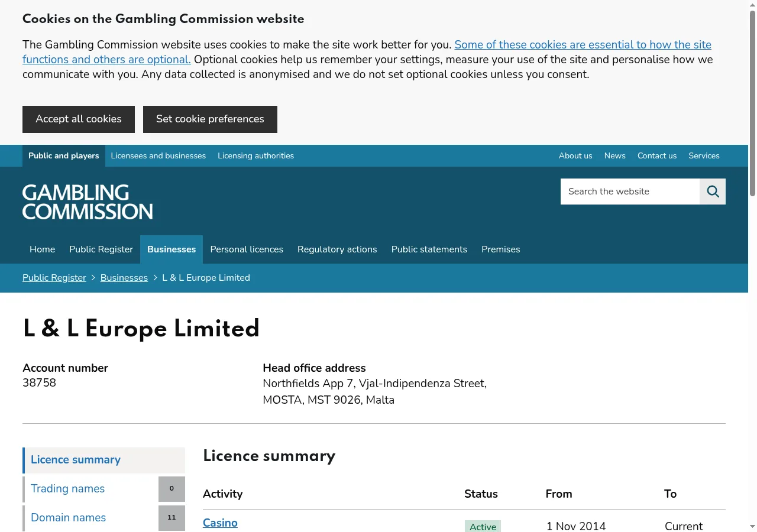Click the Trading names count badge 0
This screenshot has width=757, height=532.
pyautogui.click(x=172, y=489)
